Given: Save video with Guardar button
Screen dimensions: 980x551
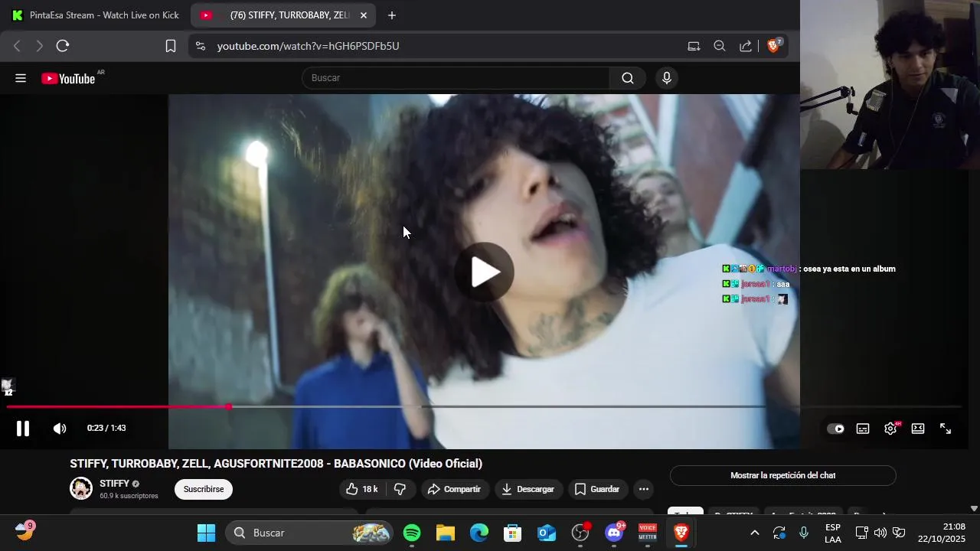Looking at the screenshot, I should pos(597,489).
